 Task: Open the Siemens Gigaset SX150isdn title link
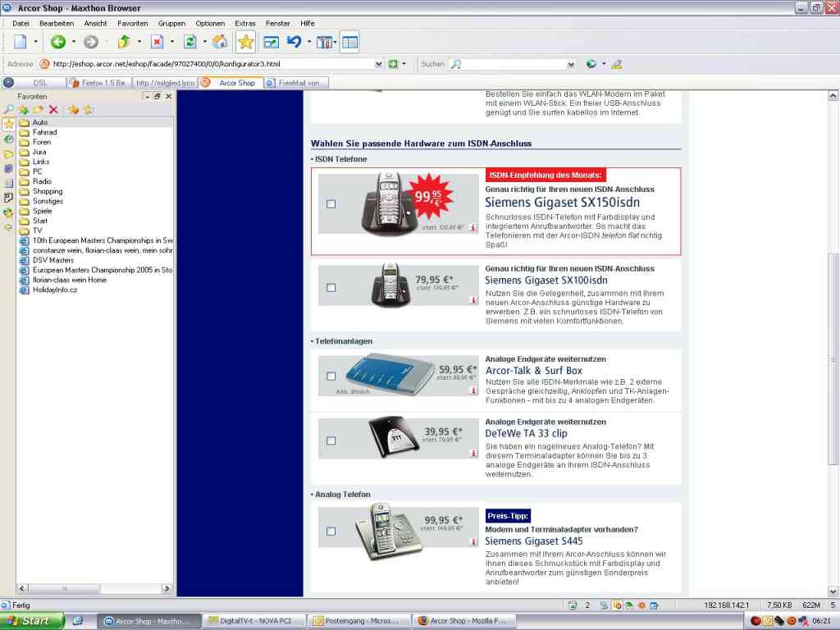[562, 203]
